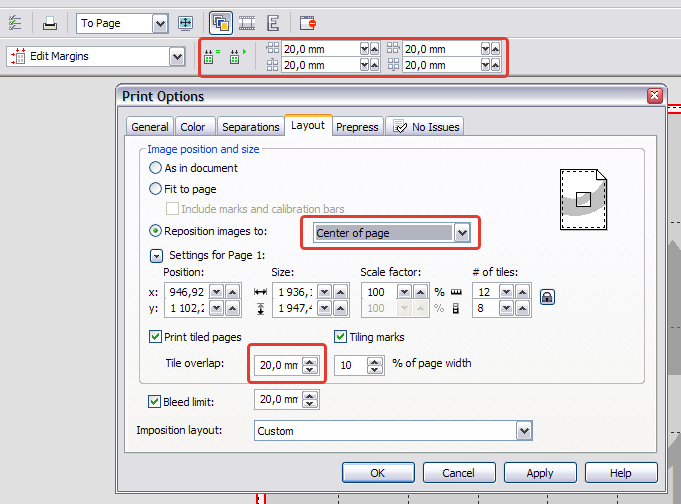Click the Bleed limit value field
The width and height of the screenshot is (681, 504).
tap(278, 399)
